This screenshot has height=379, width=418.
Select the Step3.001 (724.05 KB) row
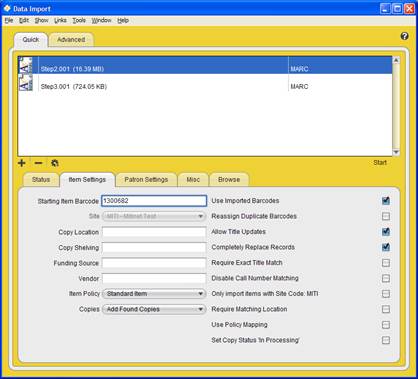pyautogui.click(x=205, y=82)
